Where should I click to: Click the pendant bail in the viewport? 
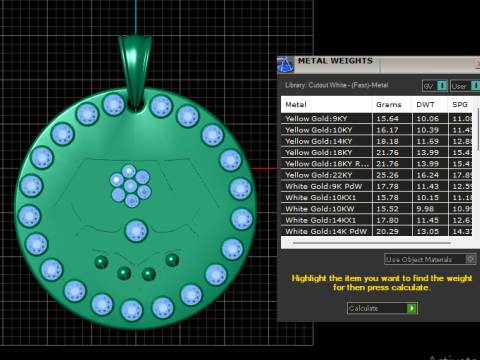[x=135, y=70]
